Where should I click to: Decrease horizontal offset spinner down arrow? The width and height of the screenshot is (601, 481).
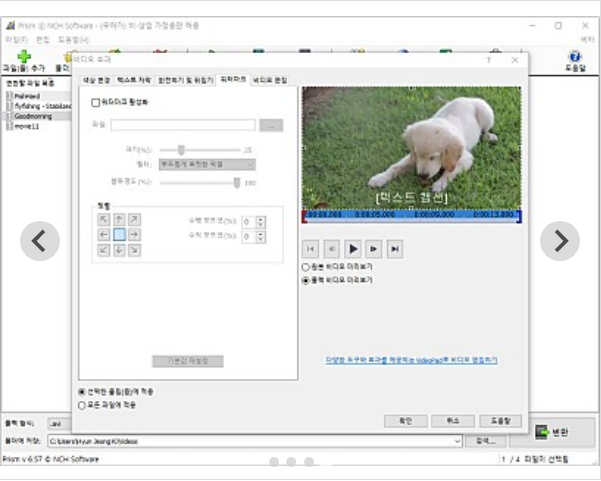(x=261, y=225)
